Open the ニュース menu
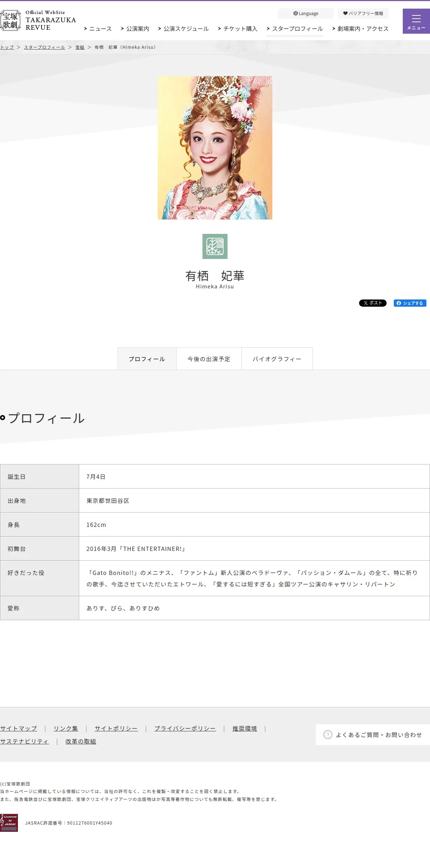Image resolution: width=430 pixels, height=868 pixels. coord(97,29)
